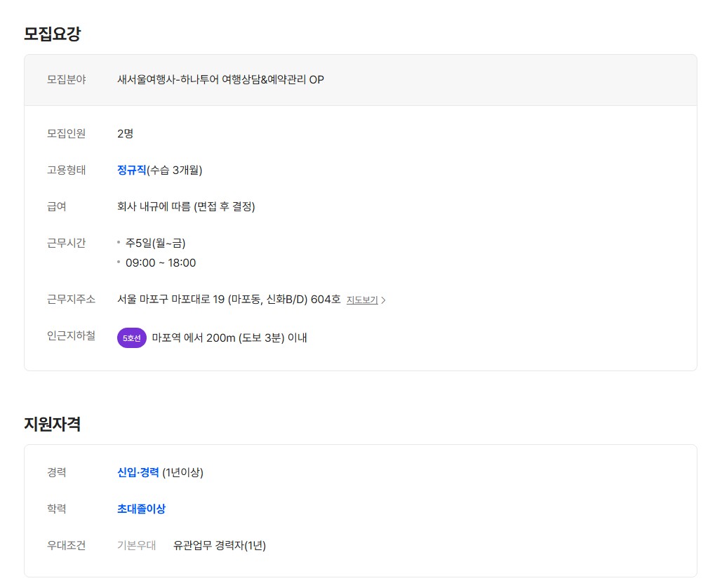The image size is (715, 588).
Task: Click the blue 신입·경력 experience text
Action: point(138,473)
